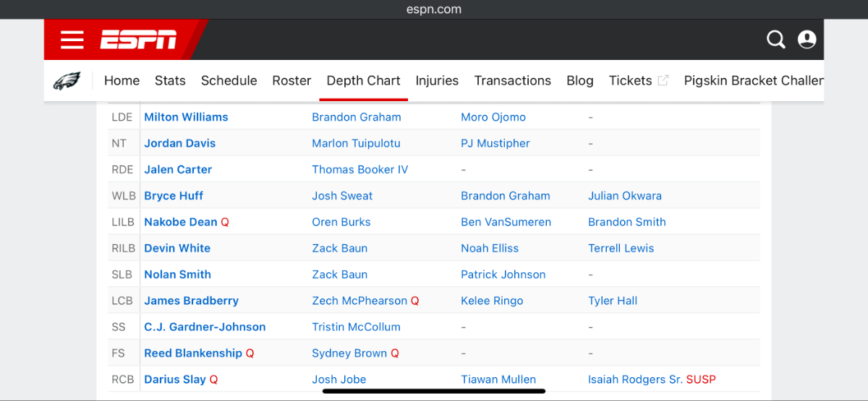Open the Stats tab

coord(170,81)
